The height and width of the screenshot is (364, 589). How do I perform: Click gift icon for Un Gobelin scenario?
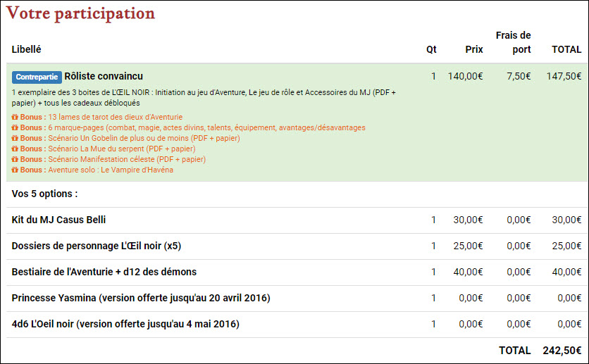tap(15, 138)
